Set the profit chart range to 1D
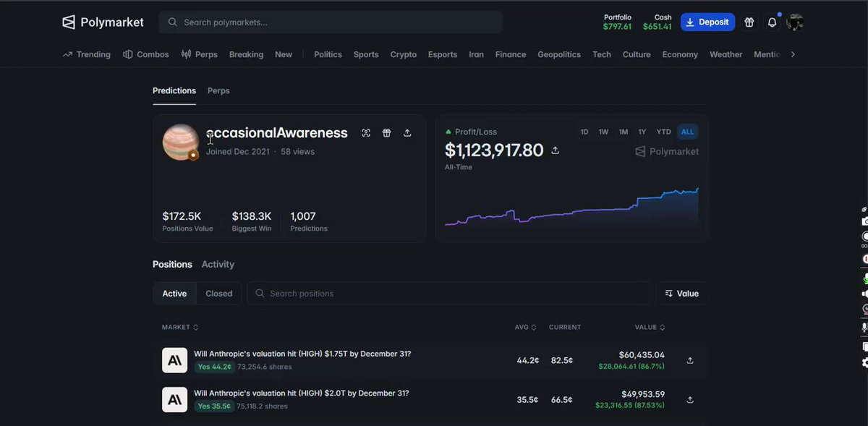 584,132
